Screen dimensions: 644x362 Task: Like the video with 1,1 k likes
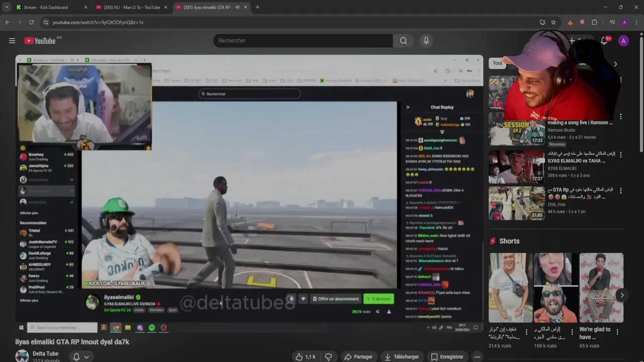click(305, 356)
